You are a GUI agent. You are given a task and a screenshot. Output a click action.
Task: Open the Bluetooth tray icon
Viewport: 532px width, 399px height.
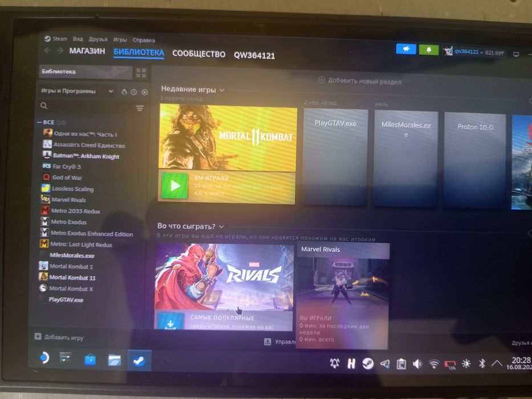point(482,364)
